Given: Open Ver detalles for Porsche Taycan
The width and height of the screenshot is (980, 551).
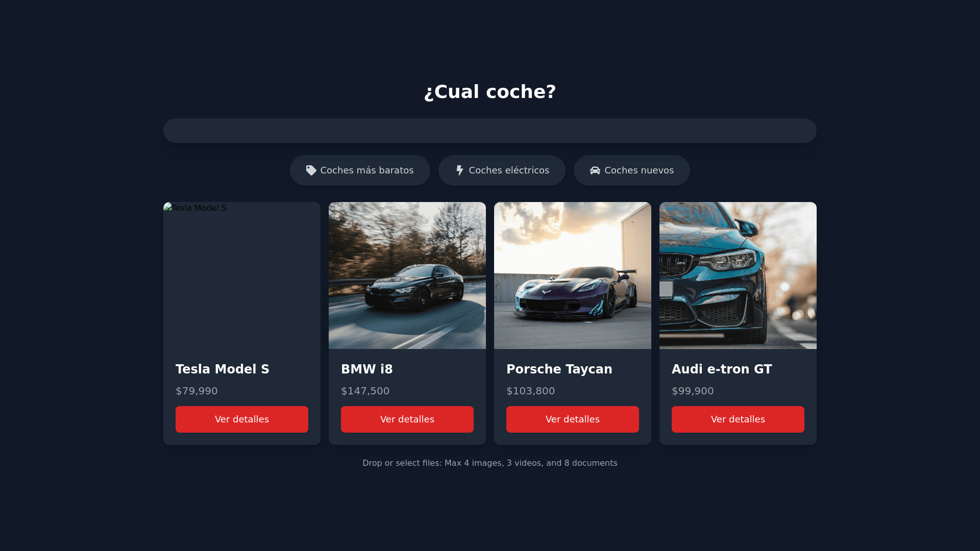Looking at the screenshot, I should click(x=573, y=419).
